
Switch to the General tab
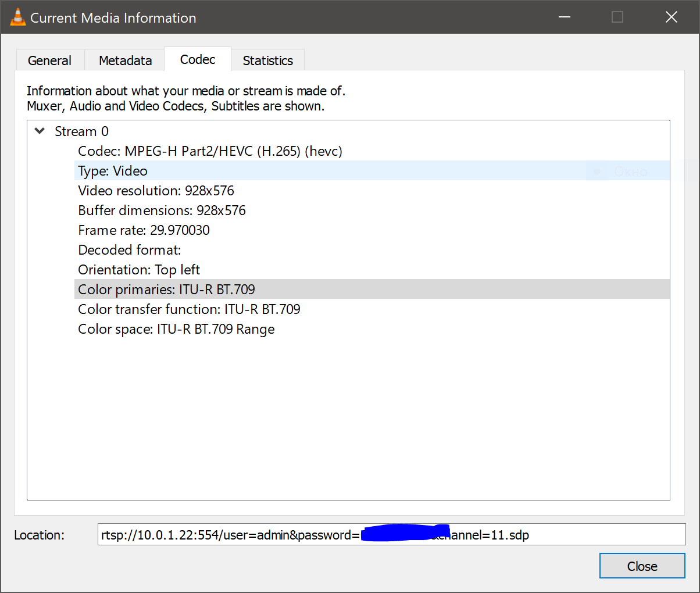49,59
